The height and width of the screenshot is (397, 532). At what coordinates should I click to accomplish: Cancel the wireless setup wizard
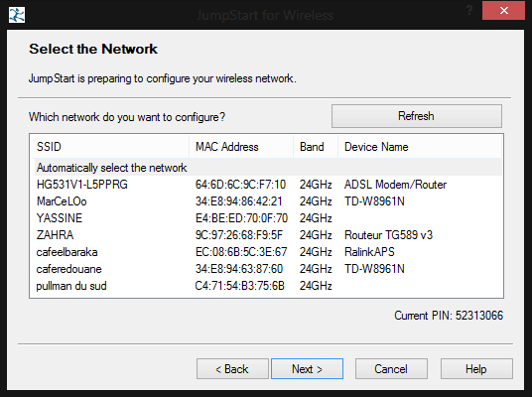tap(391, 368)
